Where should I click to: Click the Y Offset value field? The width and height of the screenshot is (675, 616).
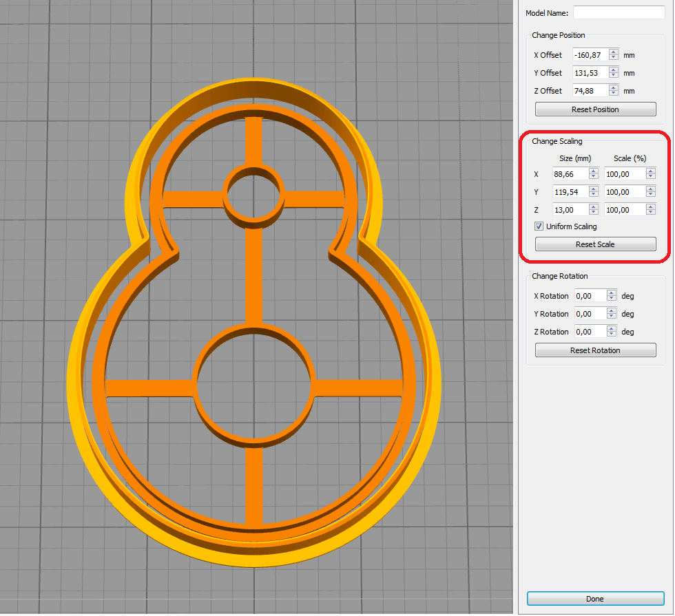pyautogui.click(x=590, y=73)
